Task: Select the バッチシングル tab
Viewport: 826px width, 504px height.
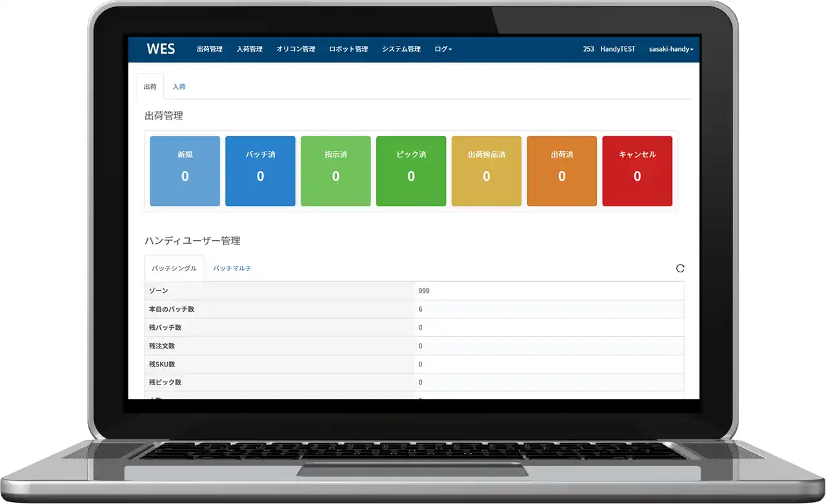Action: tap(174, 268)
